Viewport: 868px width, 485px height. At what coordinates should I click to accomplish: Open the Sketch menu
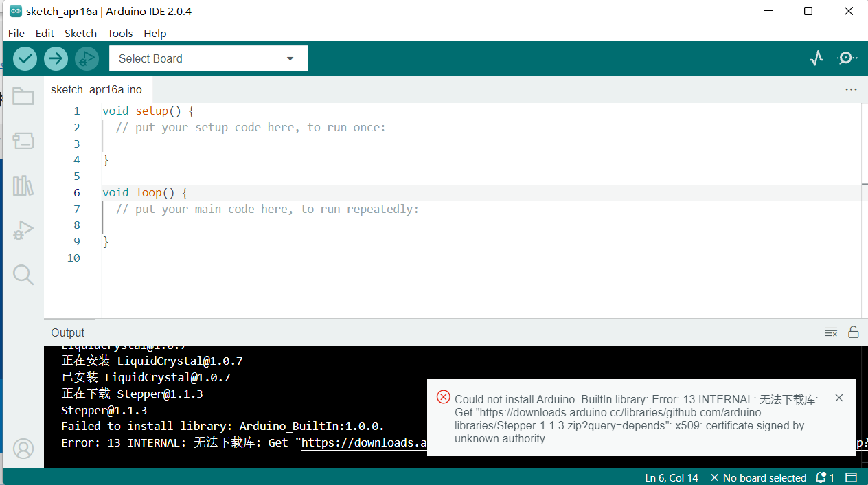(x=80, y=33)
